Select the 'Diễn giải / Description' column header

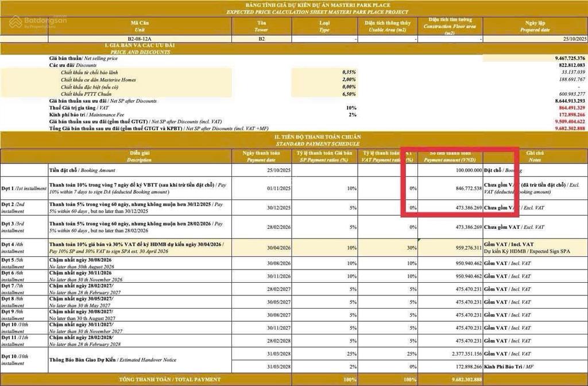[x=140, y=156]
